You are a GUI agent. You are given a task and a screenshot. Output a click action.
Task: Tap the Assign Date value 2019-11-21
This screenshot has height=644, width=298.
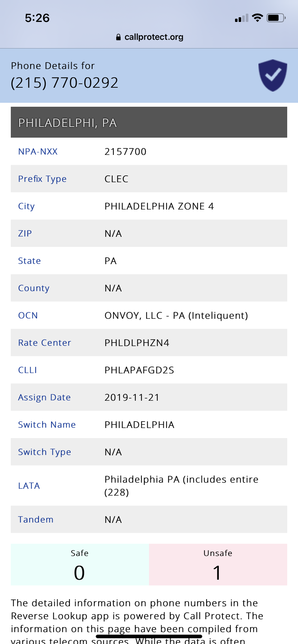click(132, 397)
